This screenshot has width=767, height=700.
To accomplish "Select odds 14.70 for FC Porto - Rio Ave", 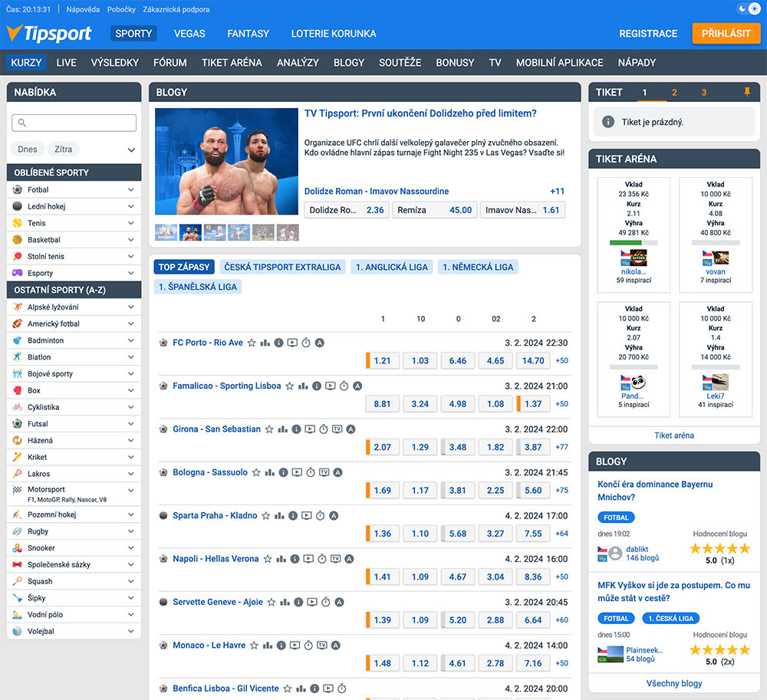I will 533,361.
